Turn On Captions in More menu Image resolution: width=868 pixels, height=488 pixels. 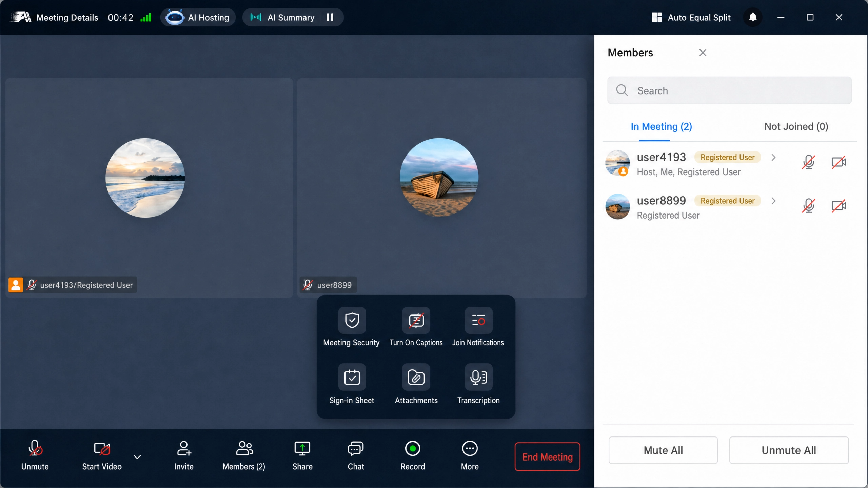tap(416, 327)
